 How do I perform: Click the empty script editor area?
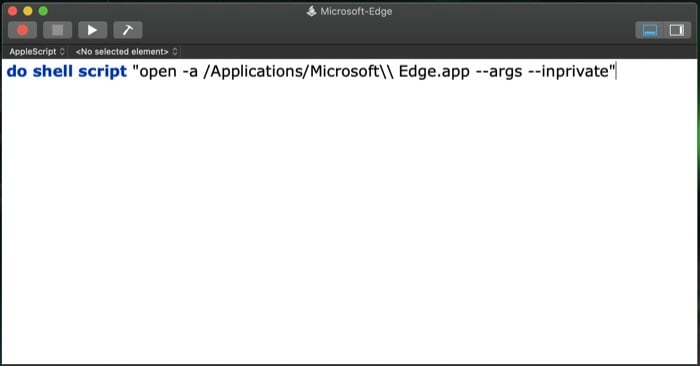350,223
